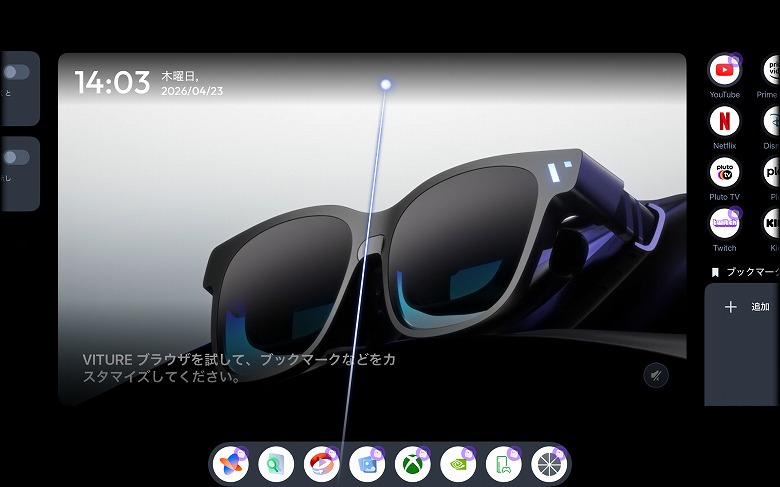
Task: Open the green phone-gamepad dock icon
Action: pyautogui.click(x=503, y=464)
